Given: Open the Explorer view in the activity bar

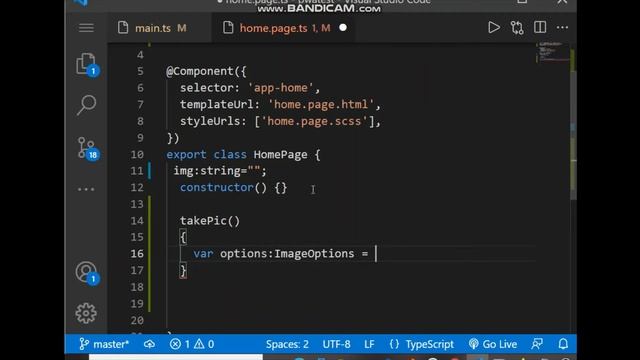Looking at the screenshot, I should [x=87, y=64].
